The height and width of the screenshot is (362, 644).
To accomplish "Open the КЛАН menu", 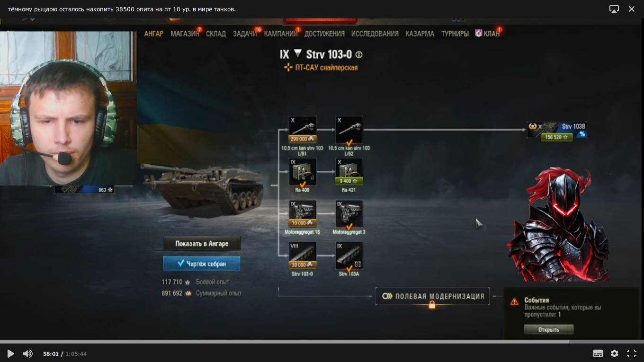I will (x=488, y=34).
